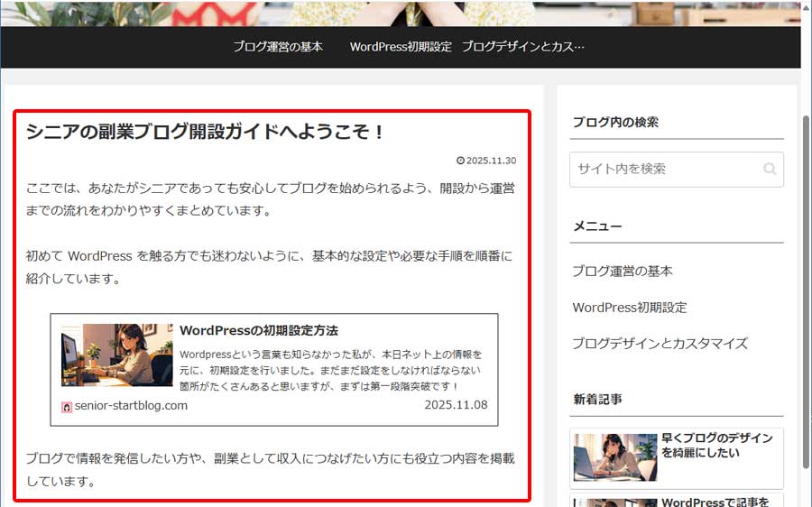The height and width of the screenshot is (507, 812).
Task: Open the WordPressで記事を article entry
Action: (x=677, y=501)
